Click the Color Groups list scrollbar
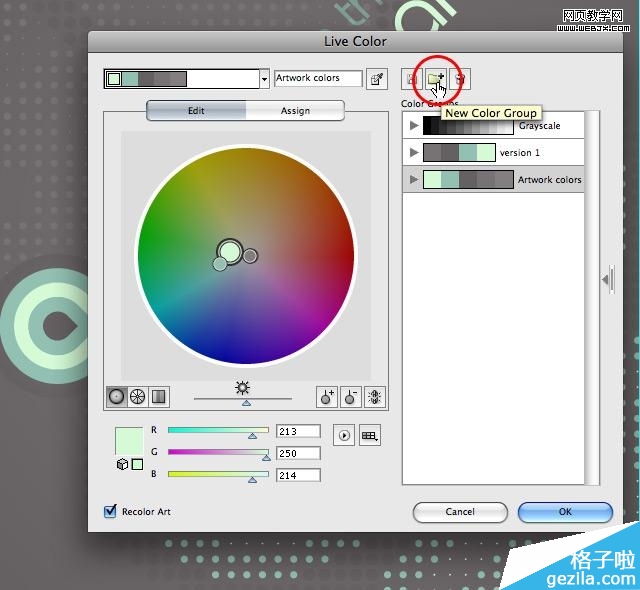The image size is (640, 590). pos(592,297)
